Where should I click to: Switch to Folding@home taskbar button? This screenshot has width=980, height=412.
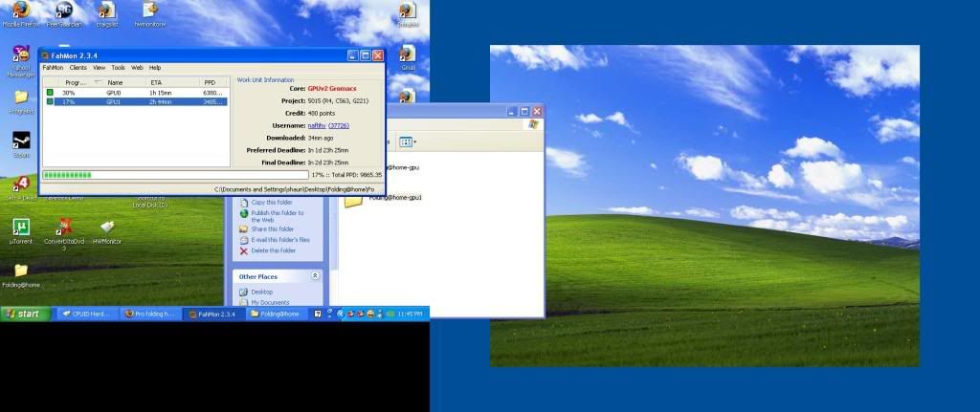tap(276, 314)
